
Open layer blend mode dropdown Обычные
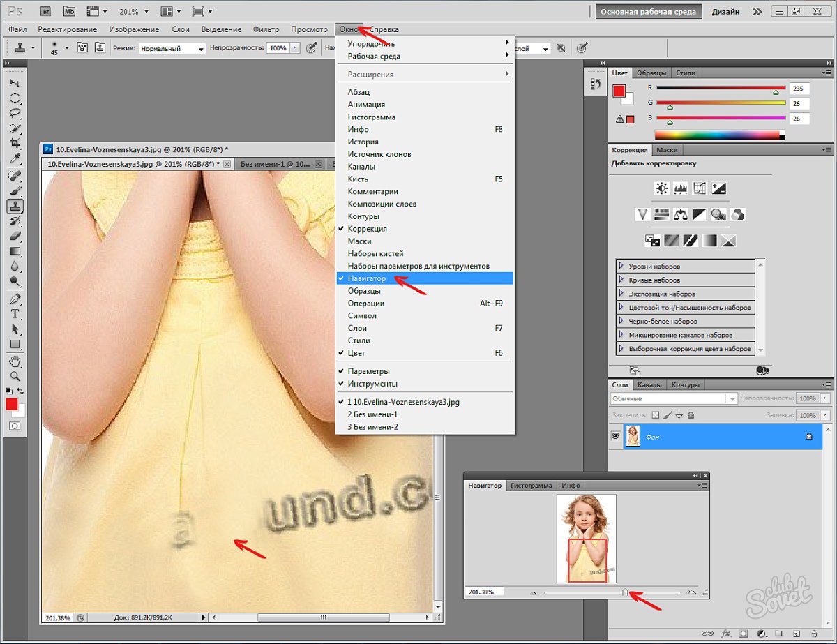pyautogui.click(x=674, y=398)
